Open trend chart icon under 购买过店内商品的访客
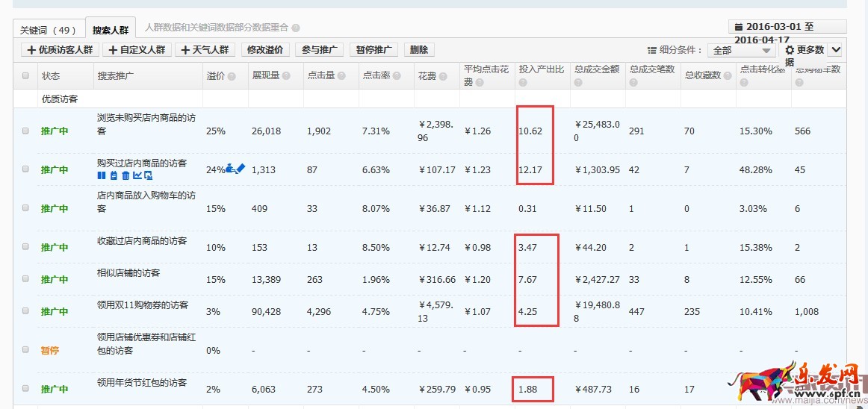 point(137,175)
